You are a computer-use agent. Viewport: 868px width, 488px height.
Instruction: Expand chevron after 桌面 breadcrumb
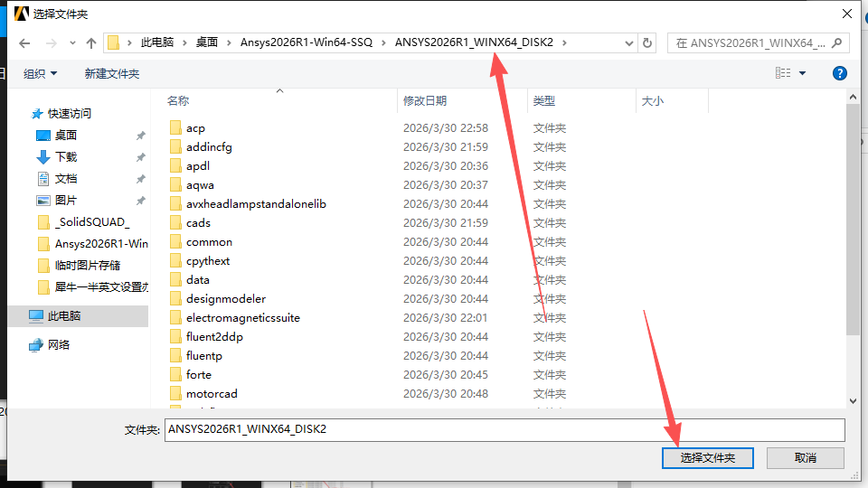point(229,42)
